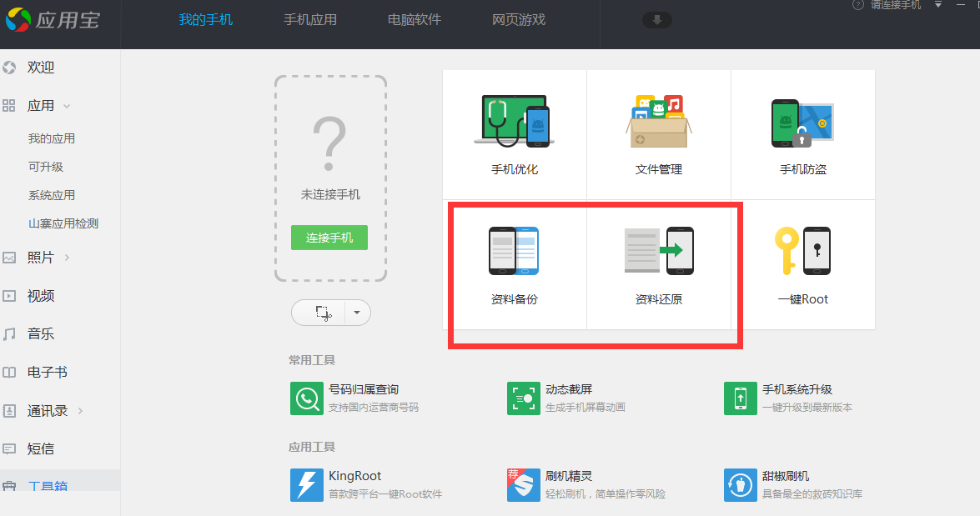Open the 甜椒刷机 label link
Screen dimensions: 980x516
786,476
